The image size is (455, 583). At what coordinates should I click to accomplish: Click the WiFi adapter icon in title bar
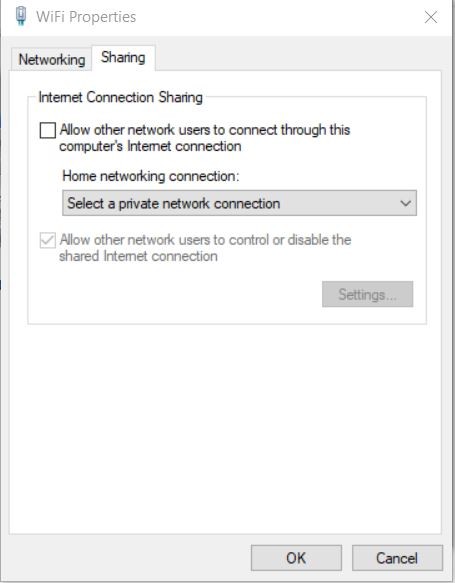coord(21,16)
